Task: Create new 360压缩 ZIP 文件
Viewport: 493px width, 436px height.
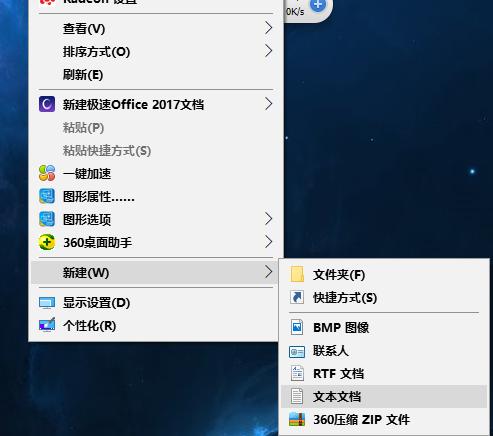Action: [x=384, y=420]
